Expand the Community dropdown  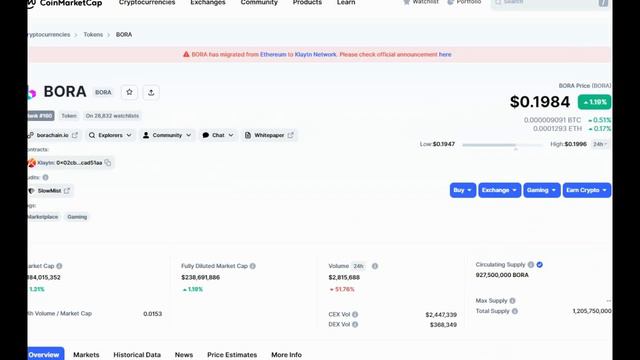click(x=167, y=135)
